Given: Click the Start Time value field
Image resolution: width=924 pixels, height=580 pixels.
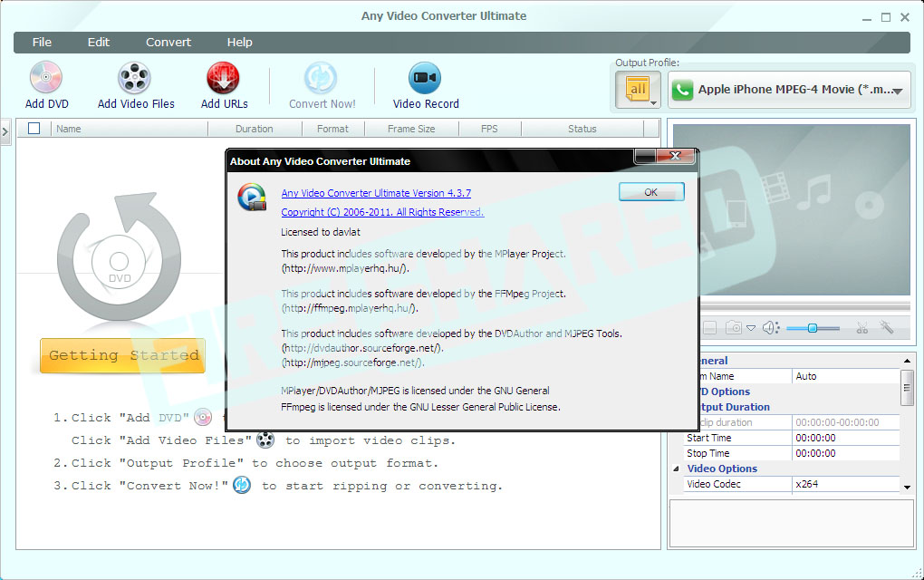Looking at the screenshot, I should (845, 438).
